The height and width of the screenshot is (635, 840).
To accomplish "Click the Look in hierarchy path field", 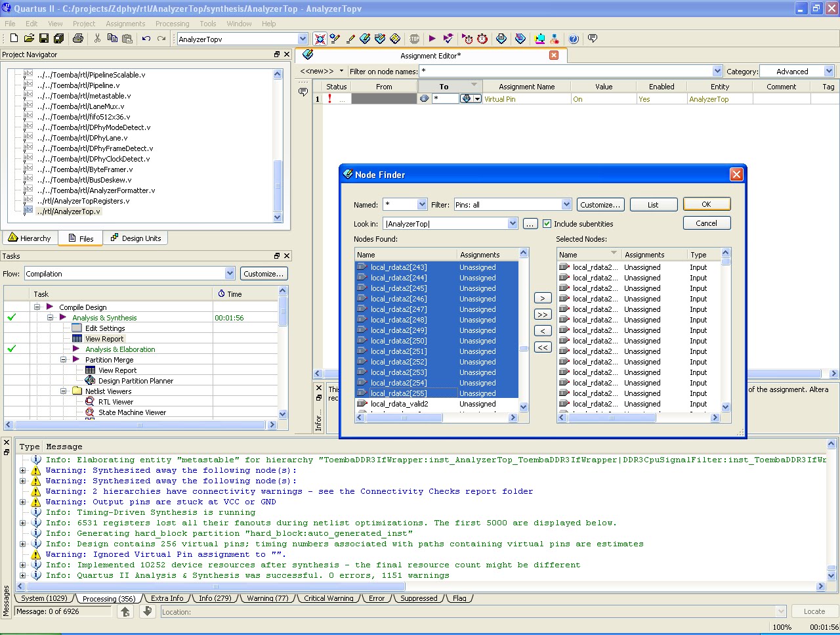I will 446,224.
